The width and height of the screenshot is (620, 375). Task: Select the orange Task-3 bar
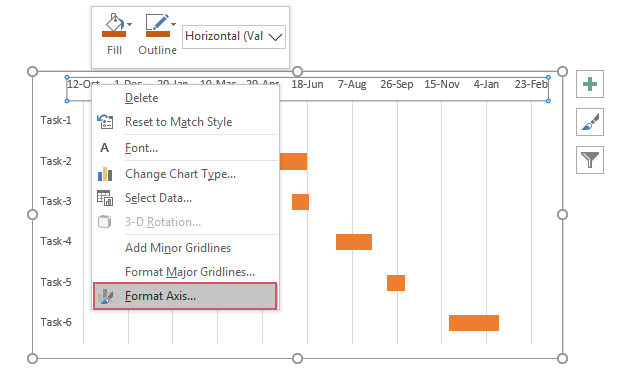pos(301,202)
